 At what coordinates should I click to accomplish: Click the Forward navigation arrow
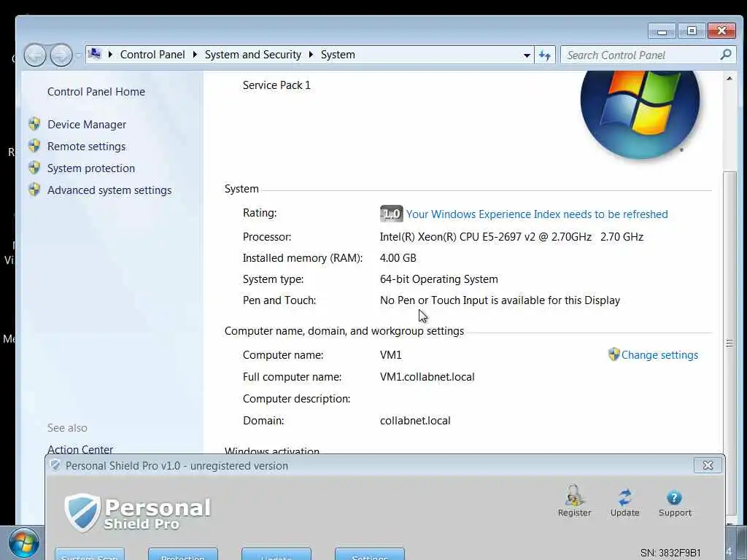coord(61,55)
